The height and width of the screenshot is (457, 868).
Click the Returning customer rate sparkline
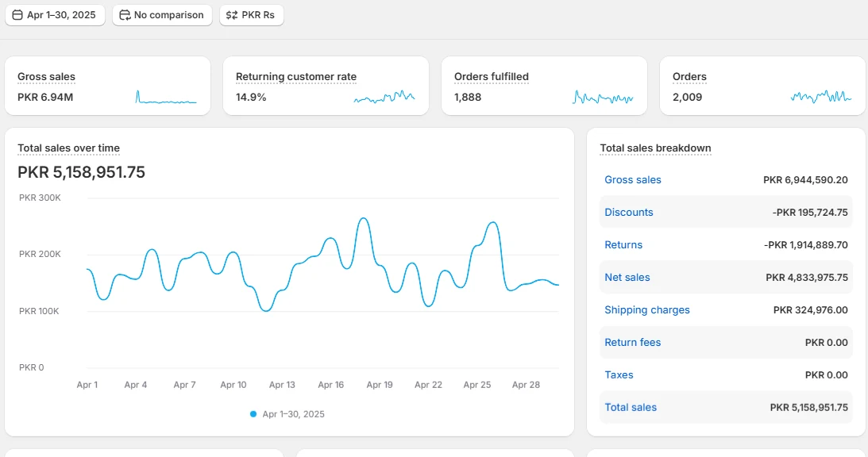[x=384, y=98]
